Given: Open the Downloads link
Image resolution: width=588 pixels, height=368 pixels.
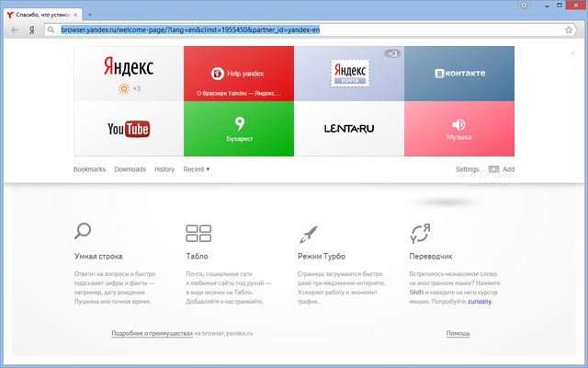Looking at the screenshot, I should tap(130, 169).
